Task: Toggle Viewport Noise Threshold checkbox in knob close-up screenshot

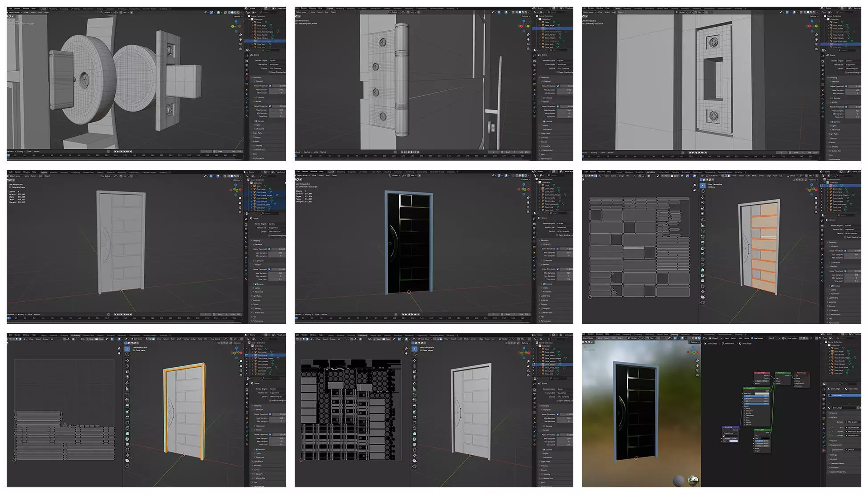Action: pyautogui.click(x=270, y=86)
